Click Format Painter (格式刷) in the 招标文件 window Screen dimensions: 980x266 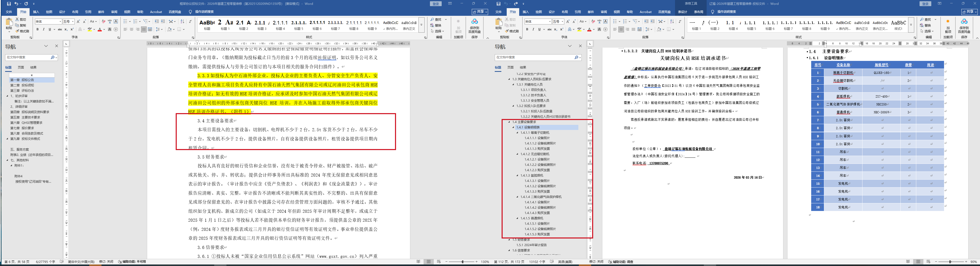(22, 31)
